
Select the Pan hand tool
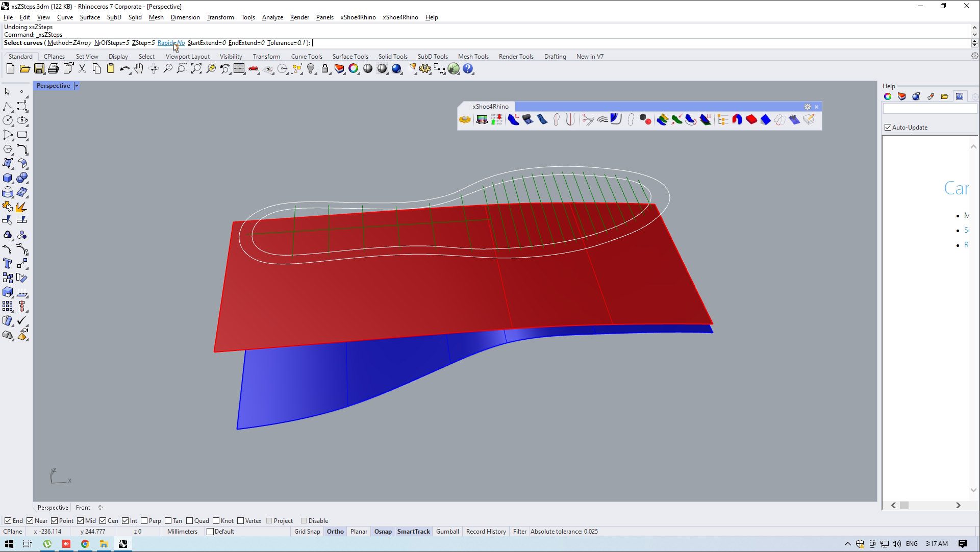[139, 69]
